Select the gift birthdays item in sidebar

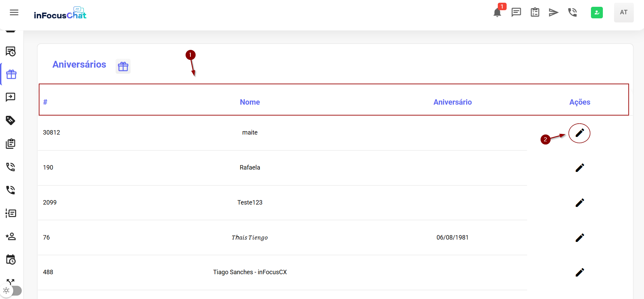(11, 74)
